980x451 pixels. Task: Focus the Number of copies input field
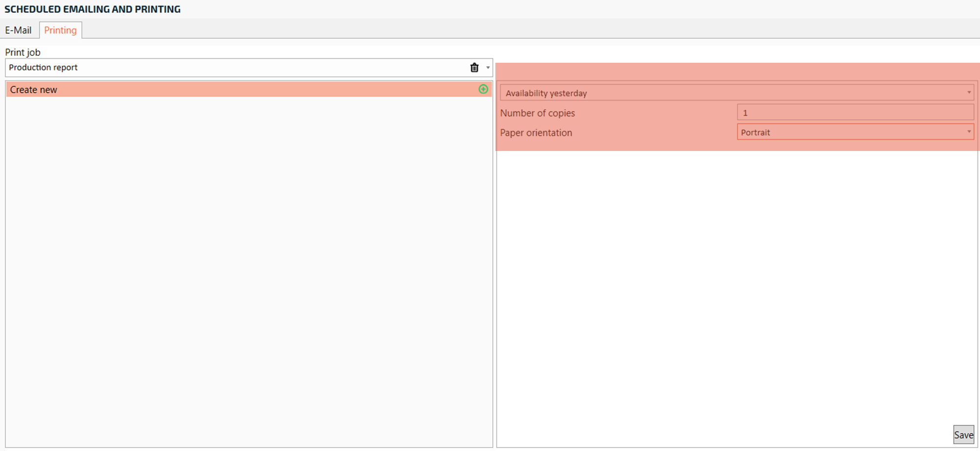pos(855,113)
